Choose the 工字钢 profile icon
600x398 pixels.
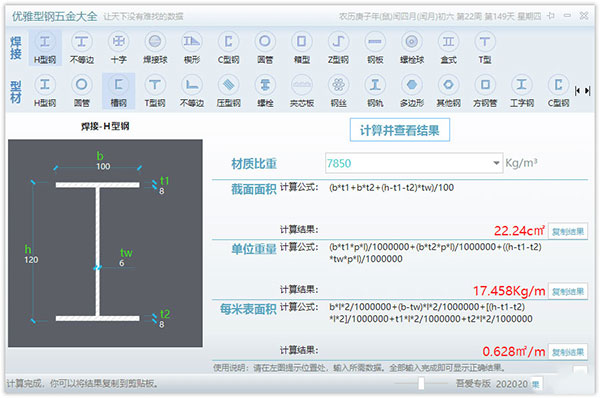click(522, 91)
